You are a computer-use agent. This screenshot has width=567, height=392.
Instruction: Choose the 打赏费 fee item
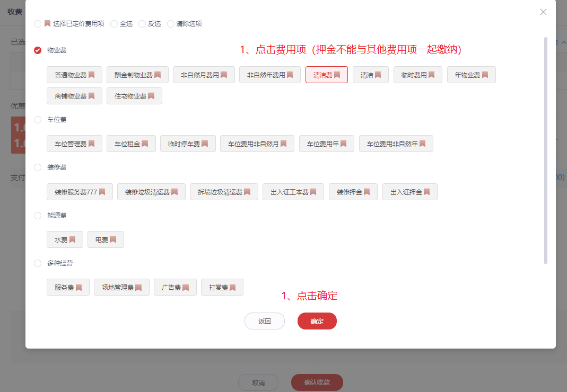tap(222, 287)
